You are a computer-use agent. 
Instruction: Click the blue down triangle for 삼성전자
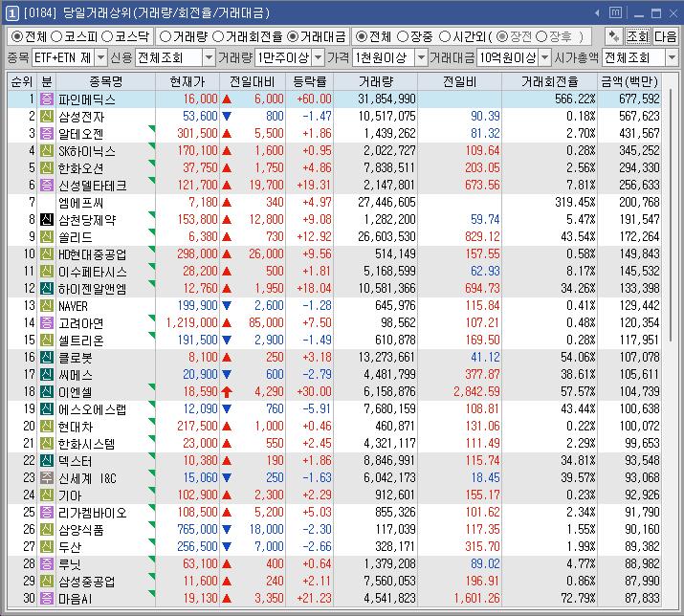pyautogui.click(x=227, y=116)
